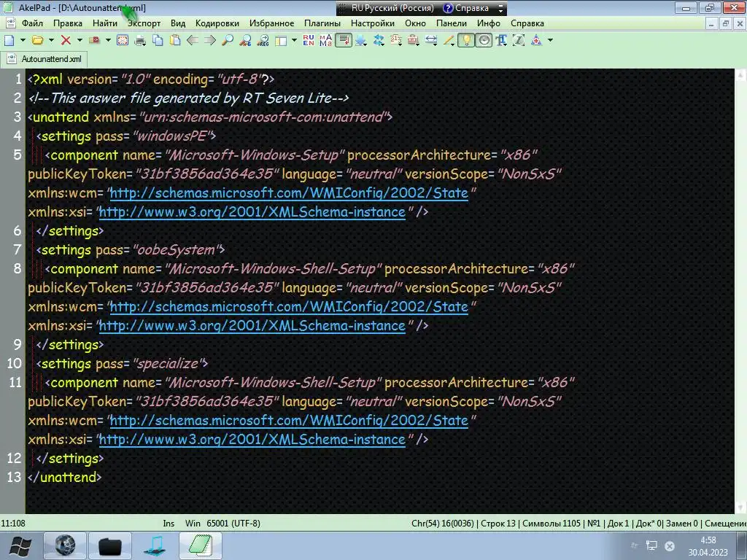Click the 65001 (UTF-8) encoding in status bar
This screenshot has width=747, height=560.
233,524
